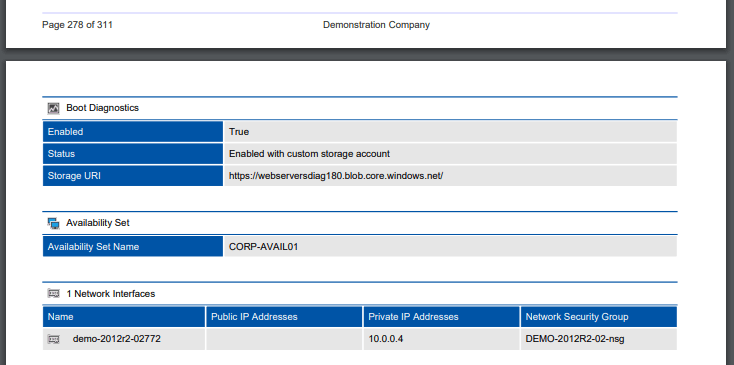Click the Demonstration Company footer text

click(376, 25)
